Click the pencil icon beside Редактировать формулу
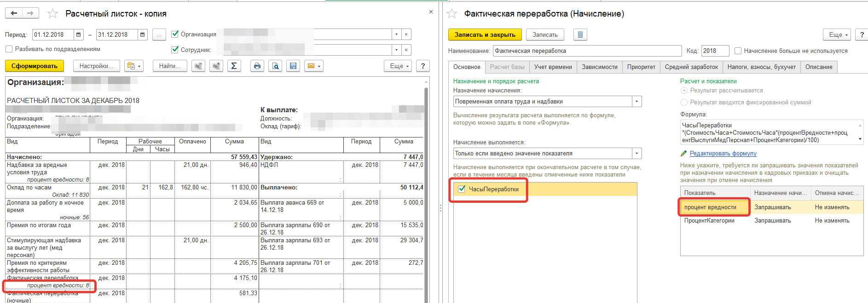Image resolution: width=868 pixels, height=303 pixels. coord(684,154)
